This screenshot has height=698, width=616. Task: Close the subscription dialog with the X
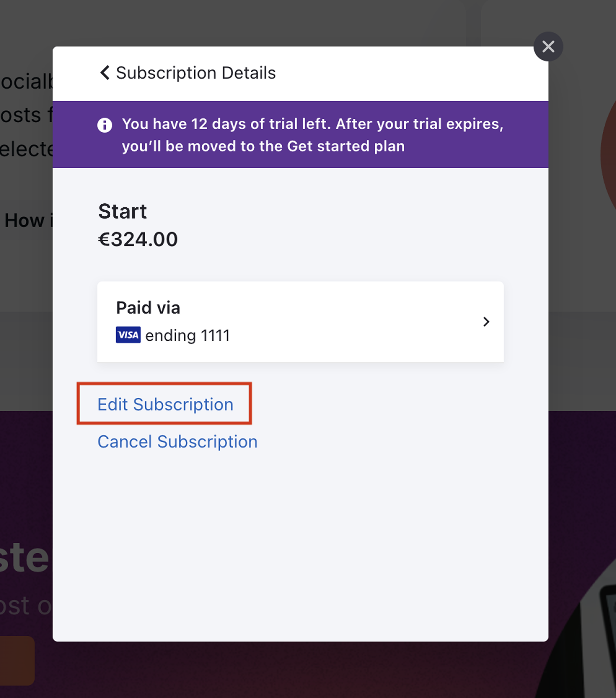click(548, 46)
